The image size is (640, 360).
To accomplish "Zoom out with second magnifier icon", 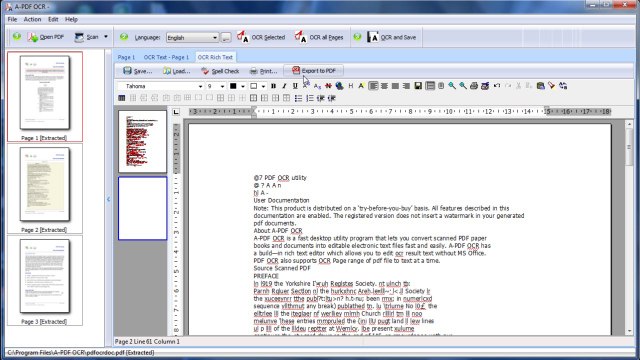I will [463, 86].
